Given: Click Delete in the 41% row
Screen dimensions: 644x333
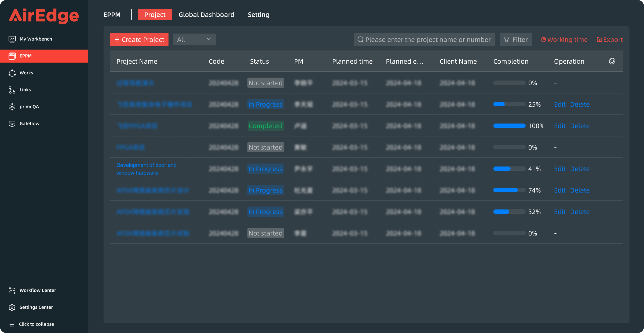Looking at the screenshot, I should click(580, 169).
